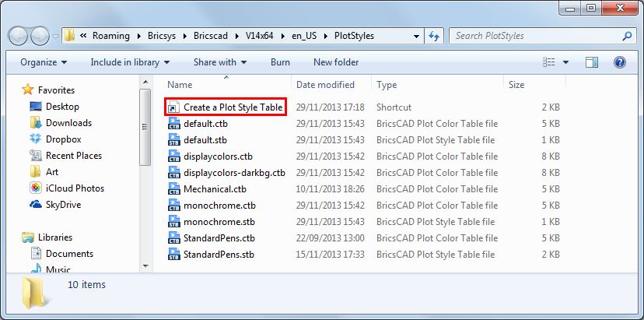Click Burn in the toolbar

point(281,62)
